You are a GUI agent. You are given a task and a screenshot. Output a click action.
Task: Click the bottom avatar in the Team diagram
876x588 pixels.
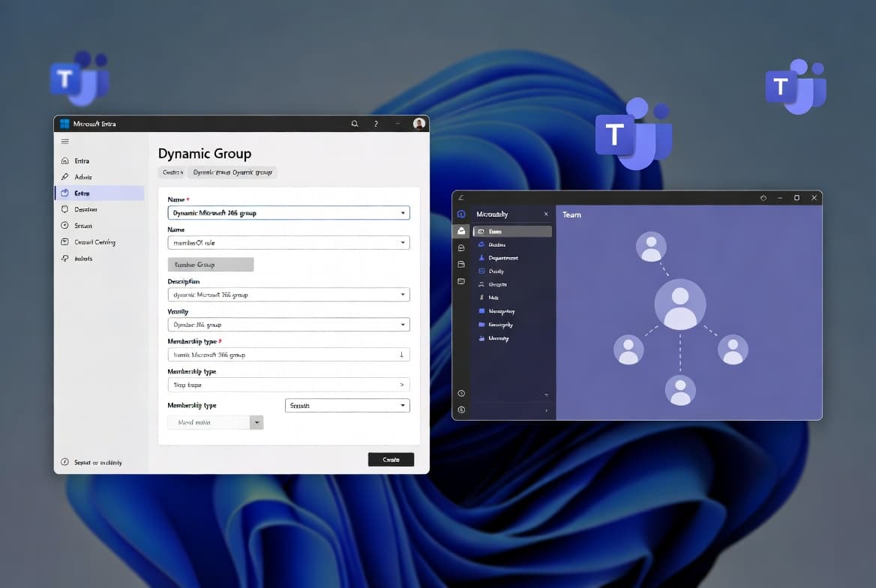click(680, 390)
